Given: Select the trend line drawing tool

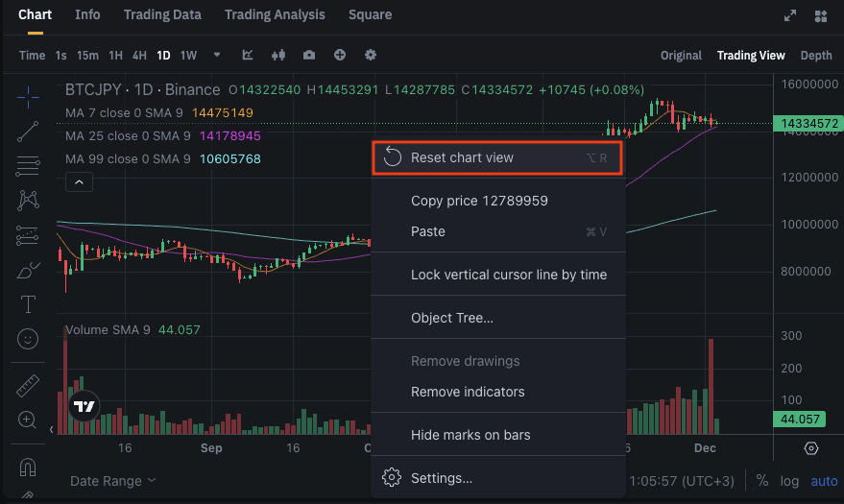Looking at the screenshot, I should tap(28, 132).
